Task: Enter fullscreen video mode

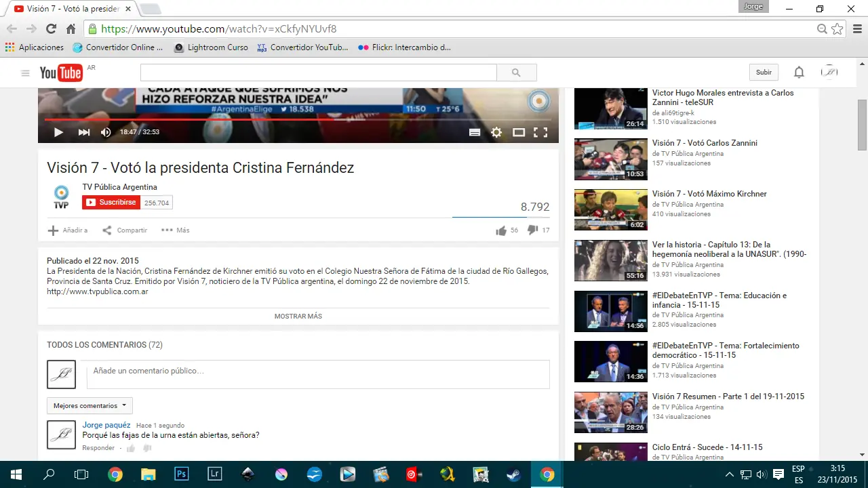Action: point(540,133)
